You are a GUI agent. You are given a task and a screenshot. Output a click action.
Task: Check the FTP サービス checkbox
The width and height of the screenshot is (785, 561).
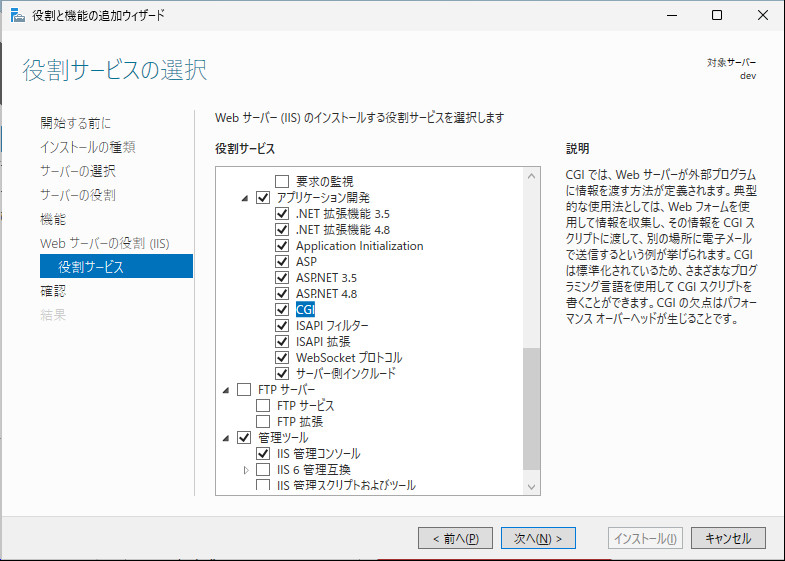tap(263, 405)
